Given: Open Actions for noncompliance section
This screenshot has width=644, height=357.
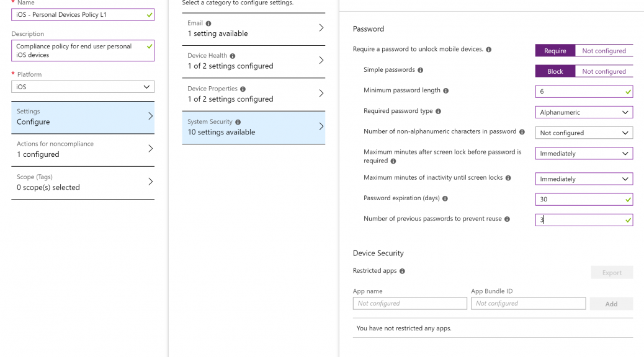Looking at the screenshot, I should [x=83, y=149].
